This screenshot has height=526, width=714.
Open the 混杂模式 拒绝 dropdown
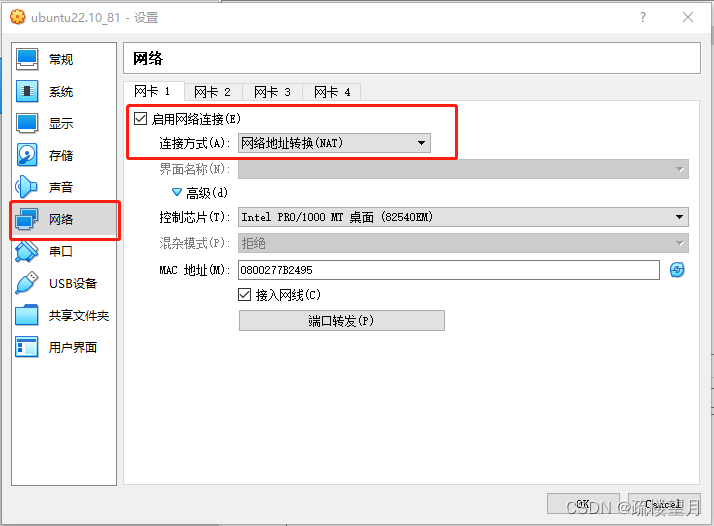(463, 243)
